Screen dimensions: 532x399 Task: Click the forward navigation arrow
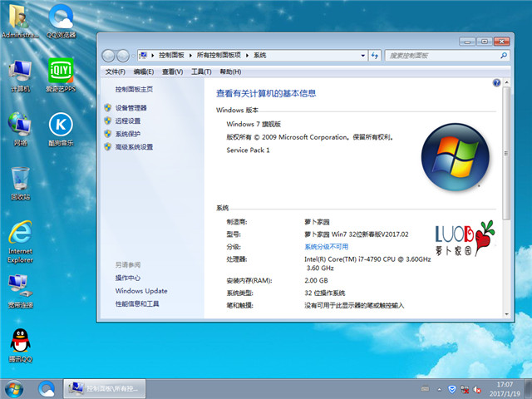(x=122, y=56)
